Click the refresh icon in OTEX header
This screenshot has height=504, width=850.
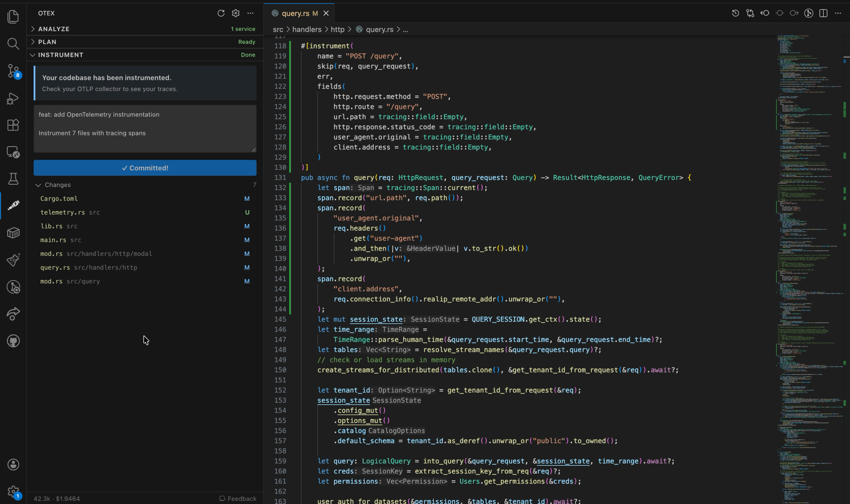tap(221, 13)
